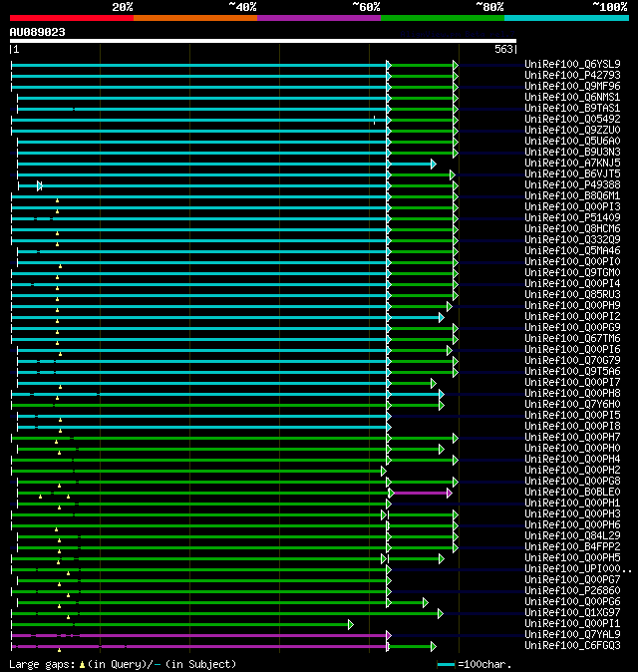This screenshot has height=672, width=638.
Task: Select hit UniRef100_Q00PG9
Action: click(x=572, y=327)
